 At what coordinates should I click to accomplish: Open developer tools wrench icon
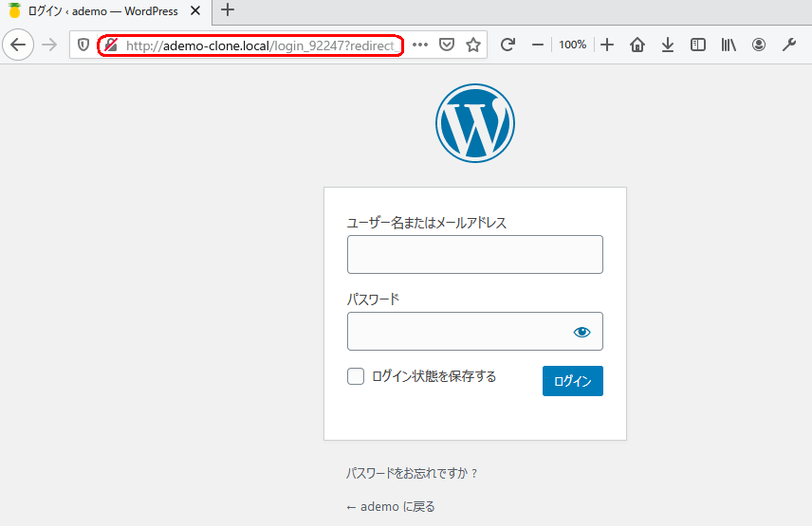[788, 45]
